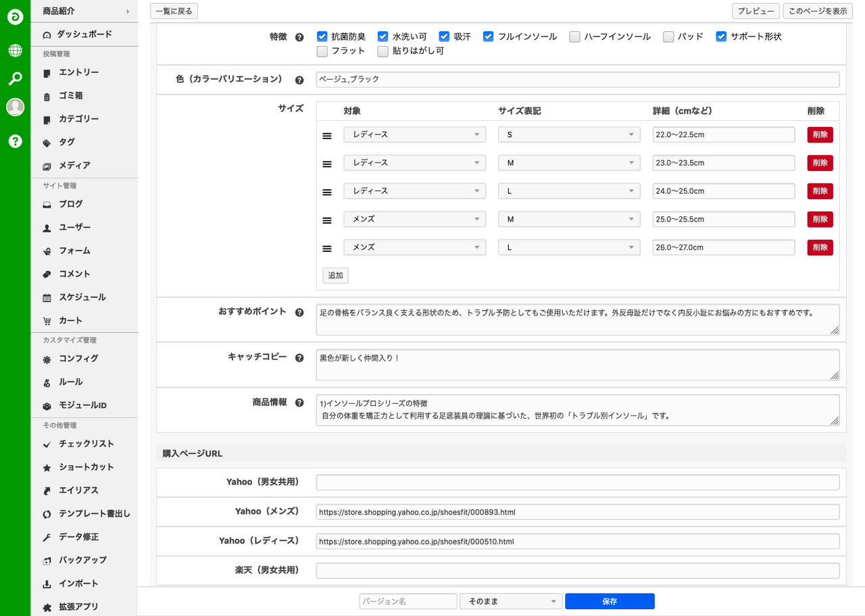Viewport: 865px width, 616px height.
Task: Go to カテゴリー in the sidebar
Action: [78, 119]
